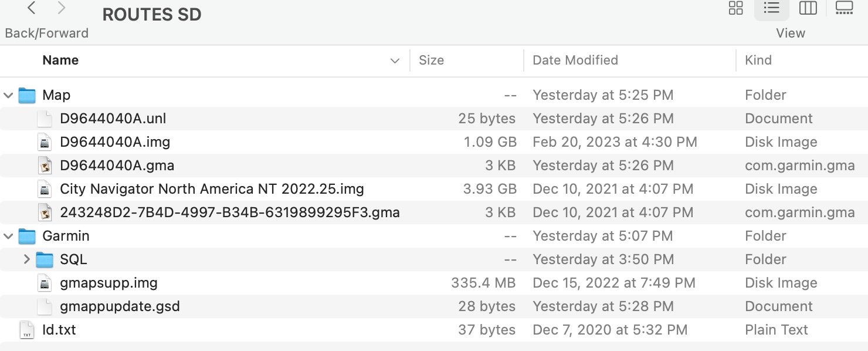Sort by the Kind column header
Screen dimensions: 868x351
click(758, 60)
